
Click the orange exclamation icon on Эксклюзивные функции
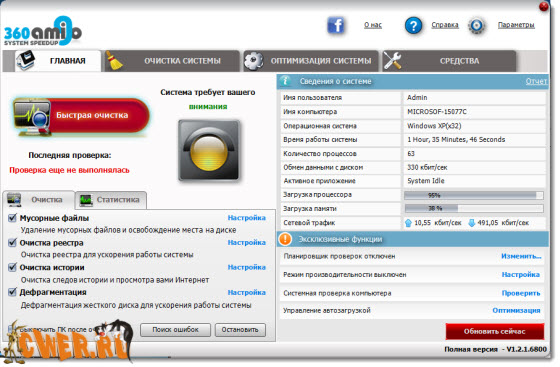[x=285, y=239]
